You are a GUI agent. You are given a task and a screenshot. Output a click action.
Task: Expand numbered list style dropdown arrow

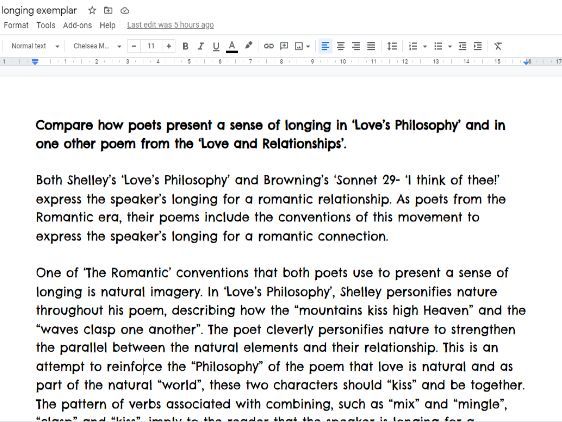[x=425, y=46]
